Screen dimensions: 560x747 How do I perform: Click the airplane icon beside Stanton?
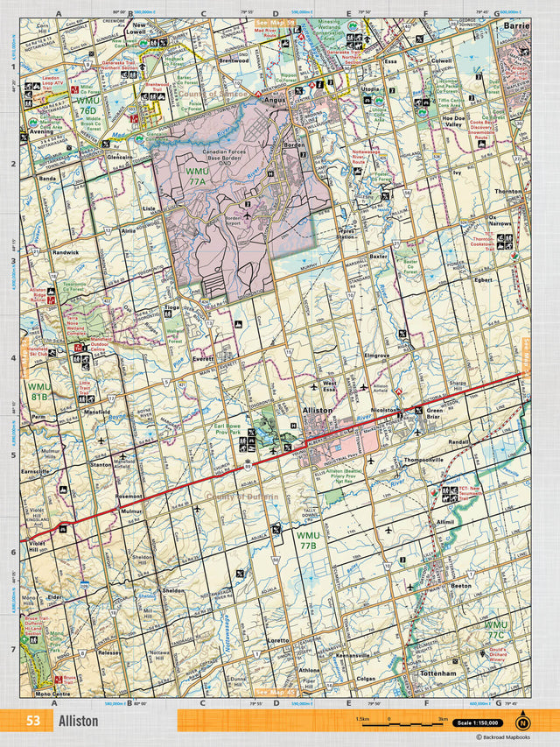pyautogui.click(x=102, y=440)
